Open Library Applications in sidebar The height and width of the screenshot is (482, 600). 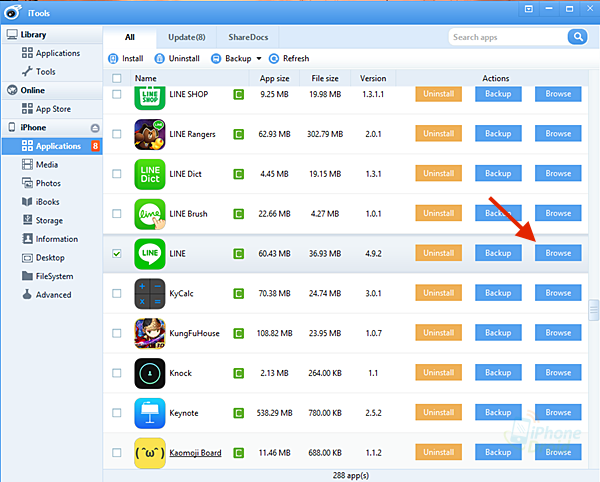pyautogui.click(x=51, y=53)
